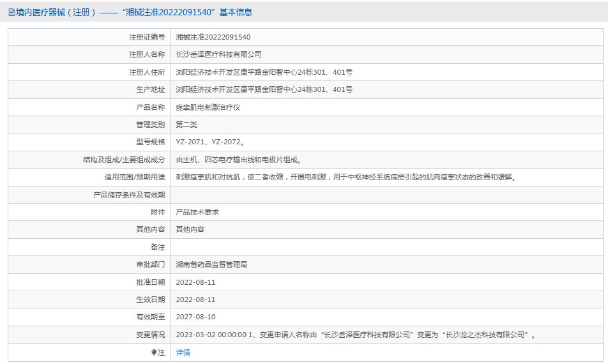Click the 批准日期 value 2022-08-11

pyautogui.click(x=195, y=282)
